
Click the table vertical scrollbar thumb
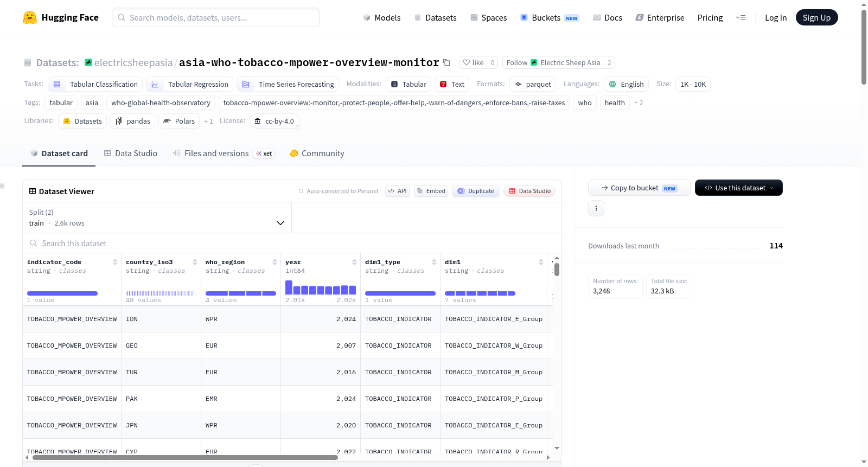pyautogui.click(x=557, y=270)
